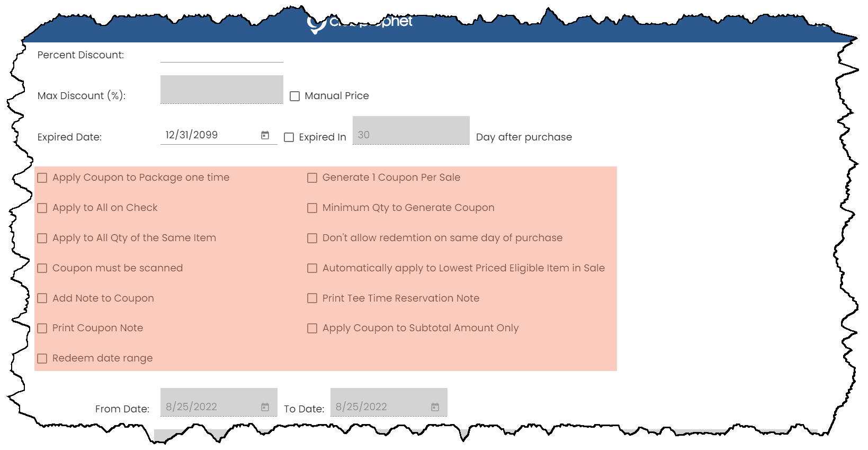Enable Apply Coupon to Package one time
This screenshot has width=868, height=450.
tap(42, 178)
